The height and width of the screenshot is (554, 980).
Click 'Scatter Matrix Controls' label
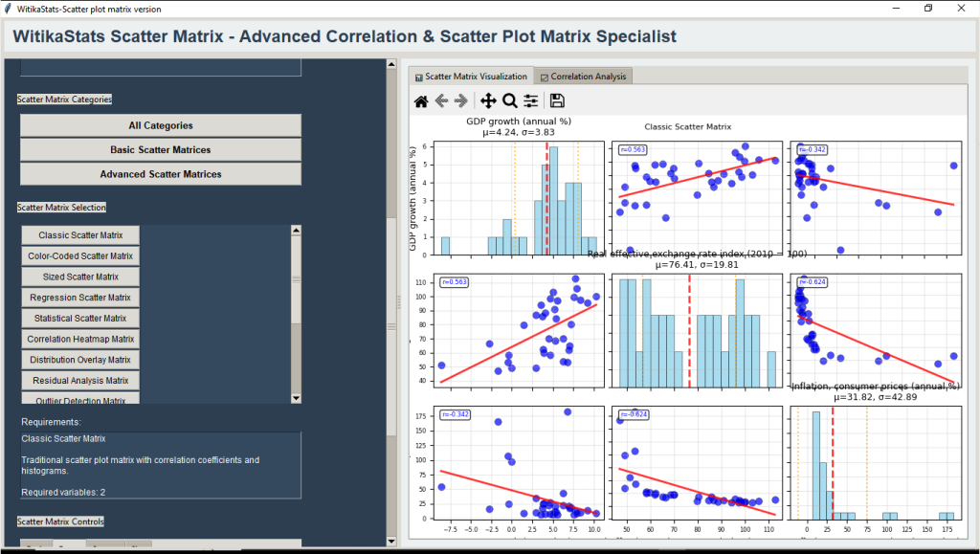pos(60,521)
